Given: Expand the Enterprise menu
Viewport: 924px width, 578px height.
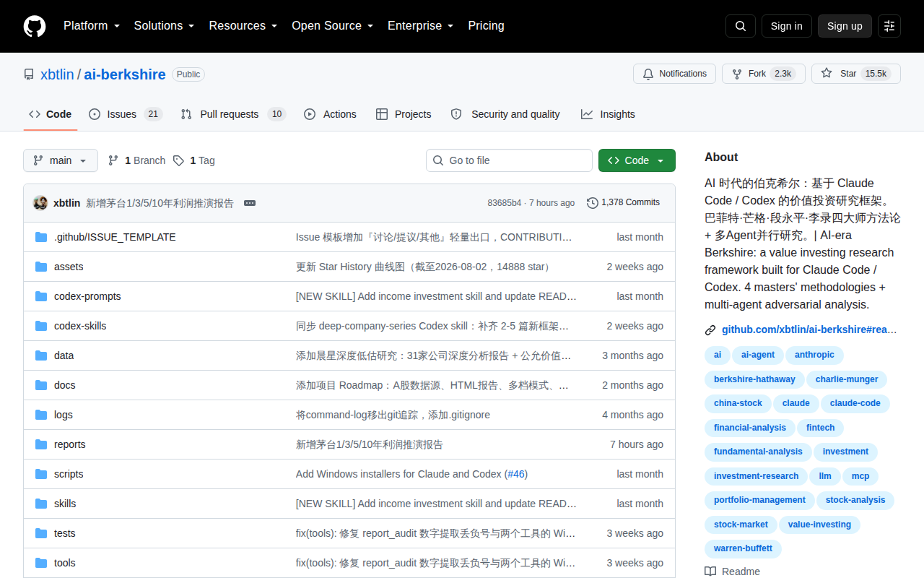Looking at the screenshot, I should point(421,26).
